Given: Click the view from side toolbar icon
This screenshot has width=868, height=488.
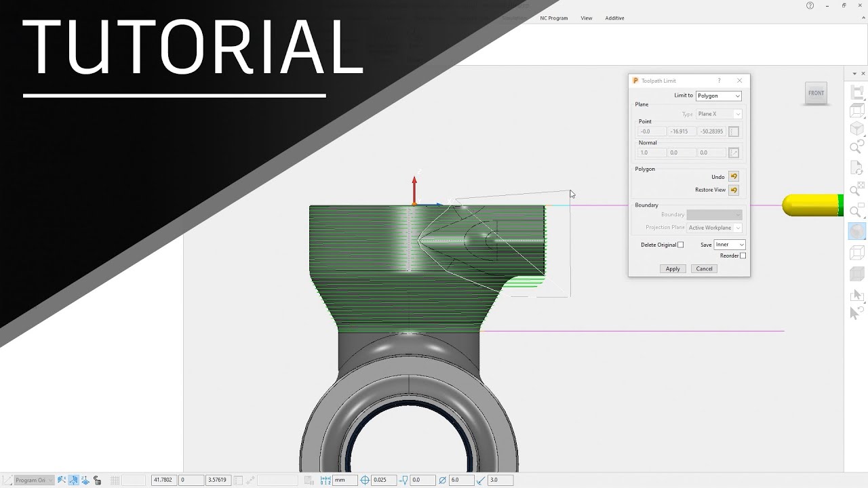Looking at the screenshot, I should (x=857, y=93).
